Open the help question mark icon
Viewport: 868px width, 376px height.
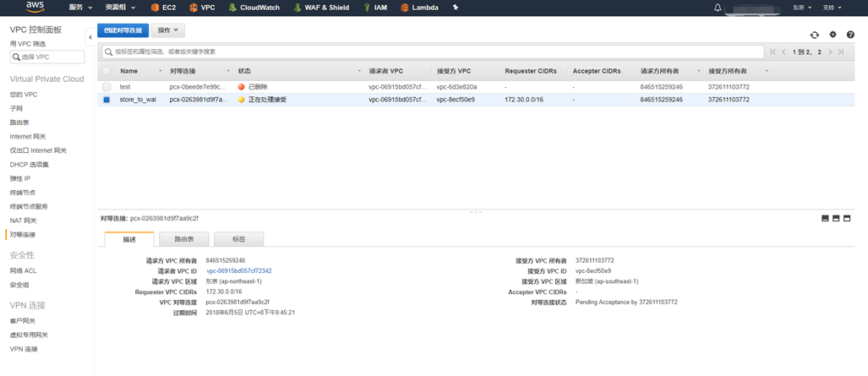pos(850,35)
